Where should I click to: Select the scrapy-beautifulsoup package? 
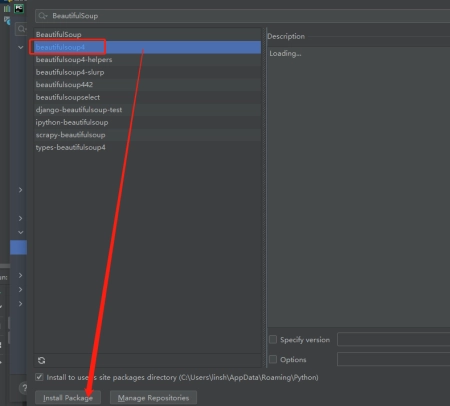point(148,135)
